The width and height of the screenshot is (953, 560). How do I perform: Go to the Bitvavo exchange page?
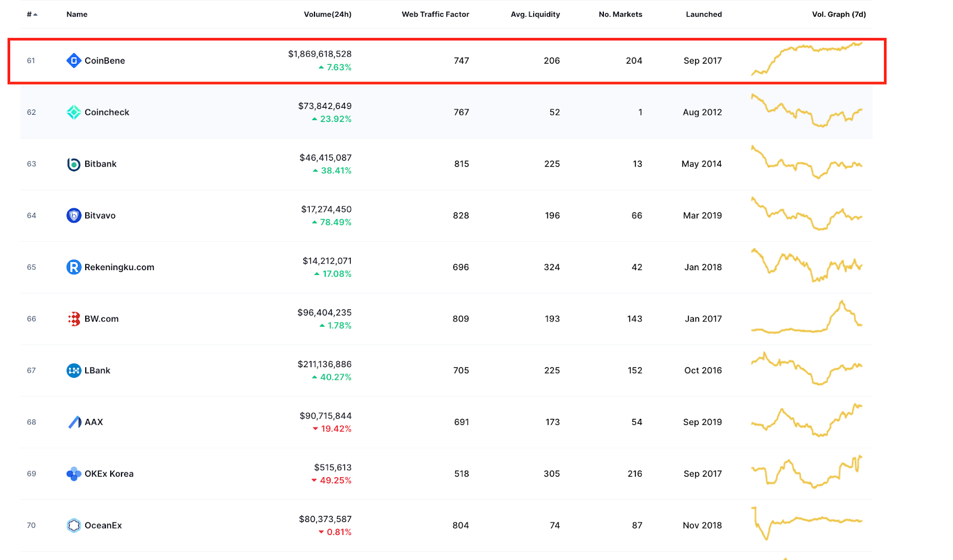100,215
